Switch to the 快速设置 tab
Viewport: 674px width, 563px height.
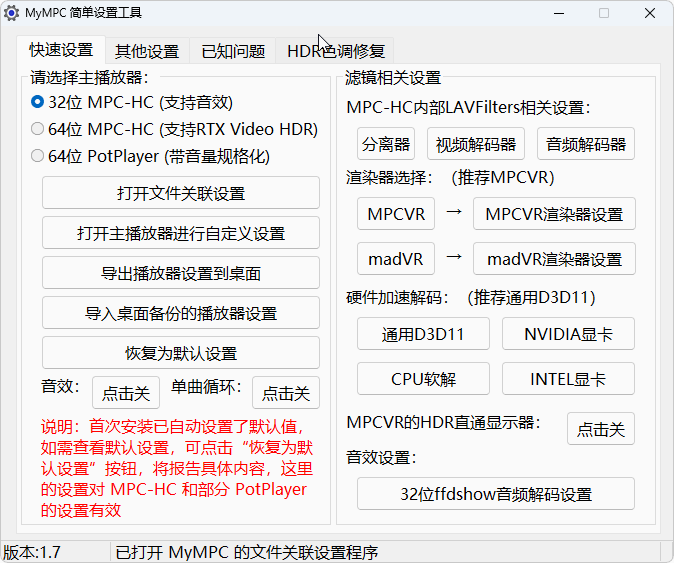tap(61, 50)
